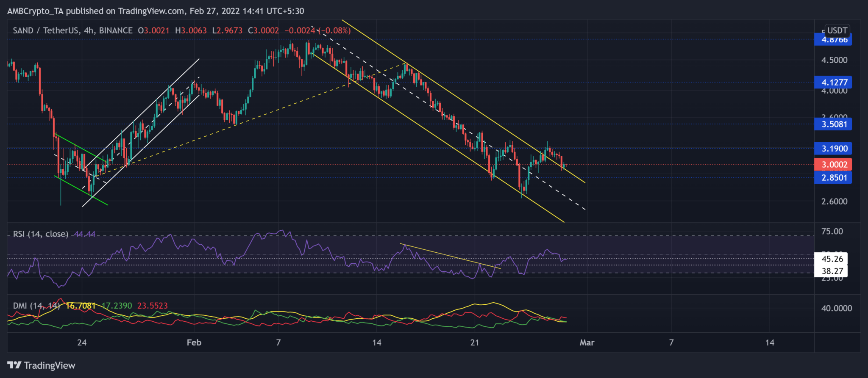Screen dimensions: 868x378
Task: Click the 4.8766 blue price label
Action: click(x=834, y=40)
